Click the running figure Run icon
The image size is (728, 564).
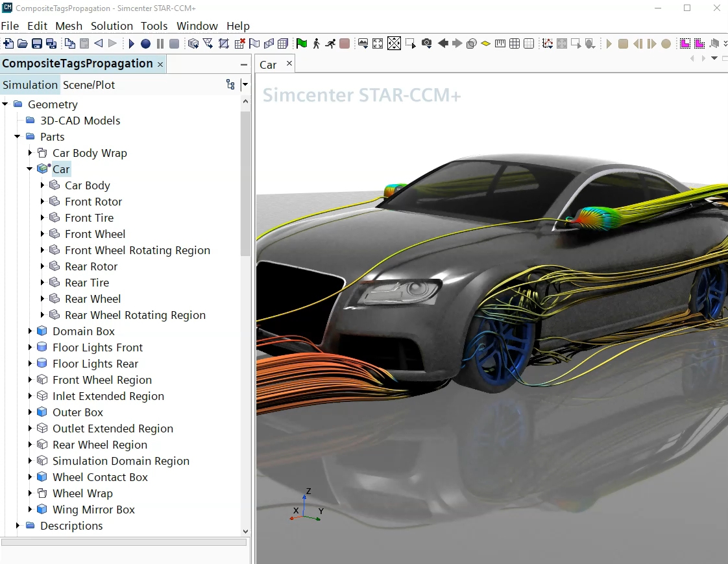[x=330, y=43]
